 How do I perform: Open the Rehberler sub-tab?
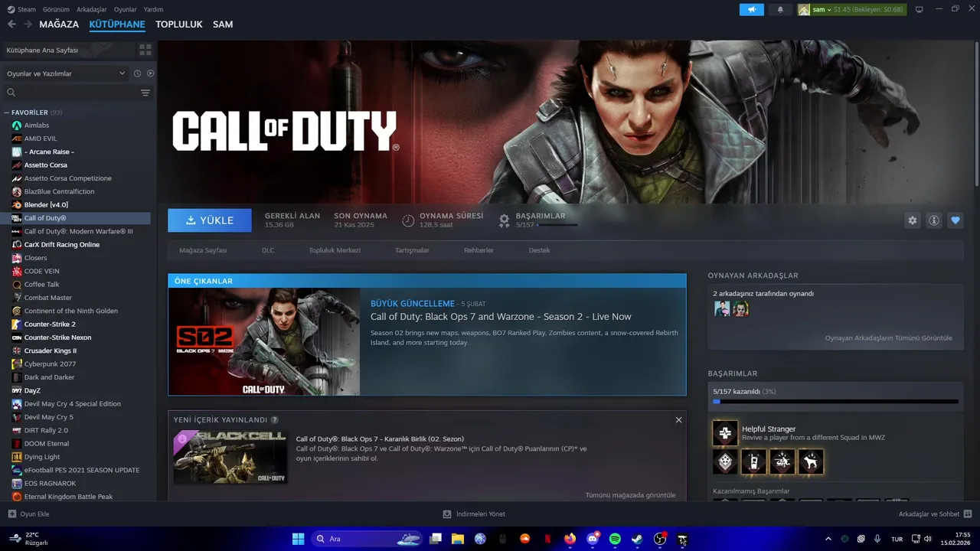pos(479,250)
